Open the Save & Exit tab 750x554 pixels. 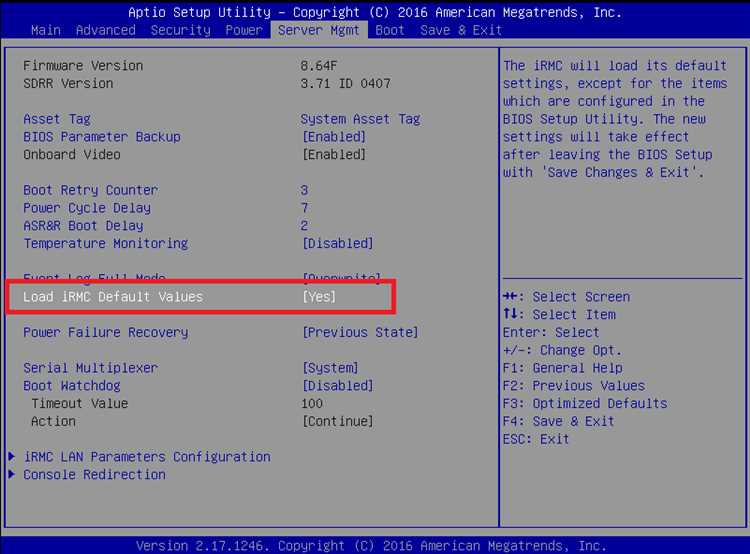461,30
